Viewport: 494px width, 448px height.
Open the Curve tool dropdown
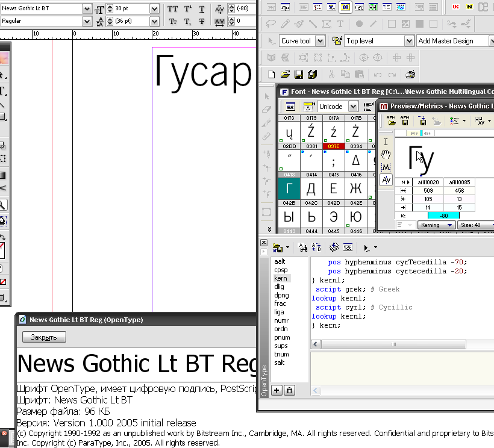pos(320,40)
